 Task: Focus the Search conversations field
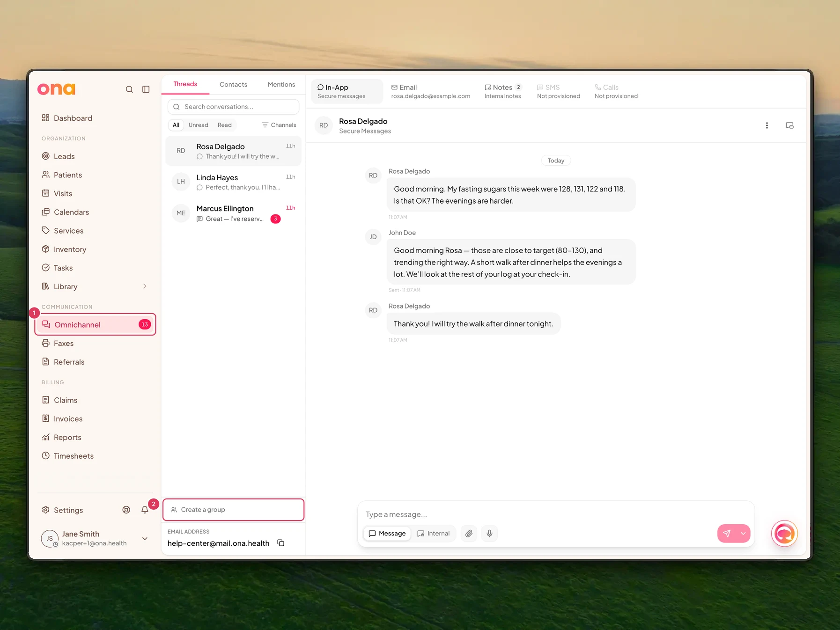[x=234, y=107]
